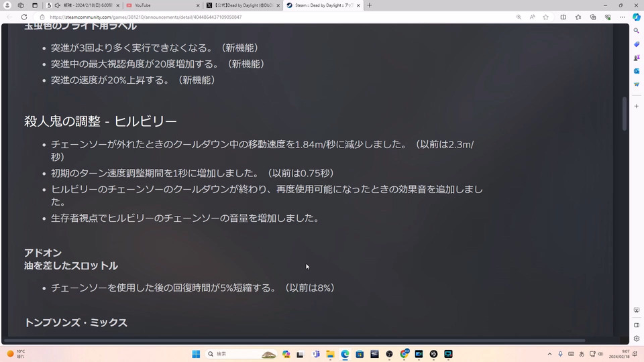Open the page zoom magnifier icon
Image resolution: width=644 pixels, height=362 pixels.
(x=519, y=17)
